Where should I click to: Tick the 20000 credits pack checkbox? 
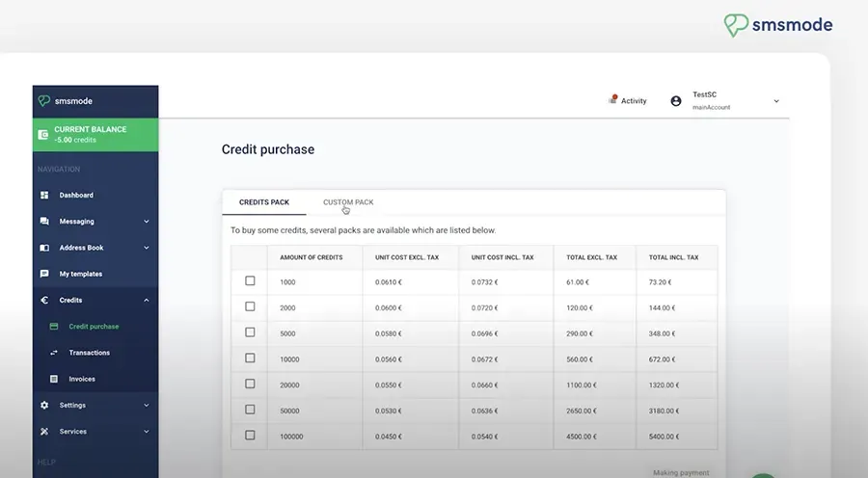pos(250,384)
